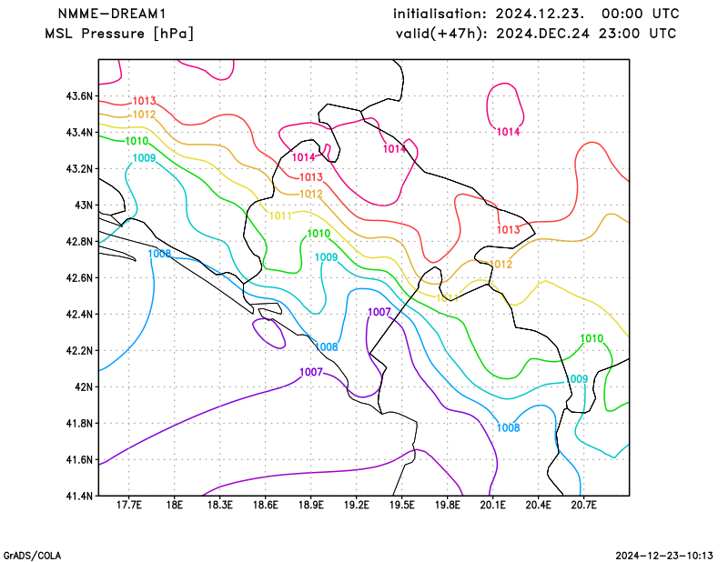Click the 43.4N latitude axis label
The image size is (728, 562).
(x=79, y=133)
